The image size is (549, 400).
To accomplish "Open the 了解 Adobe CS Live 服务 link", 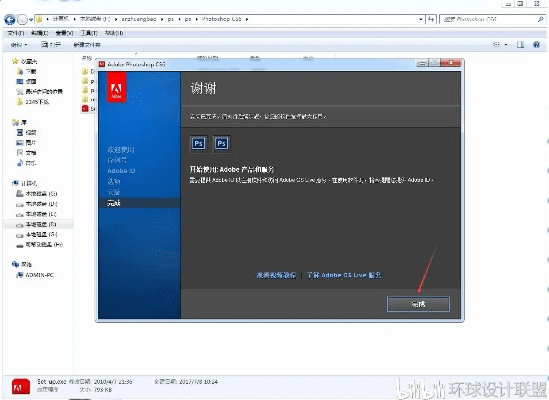I will tap(344, 275).
